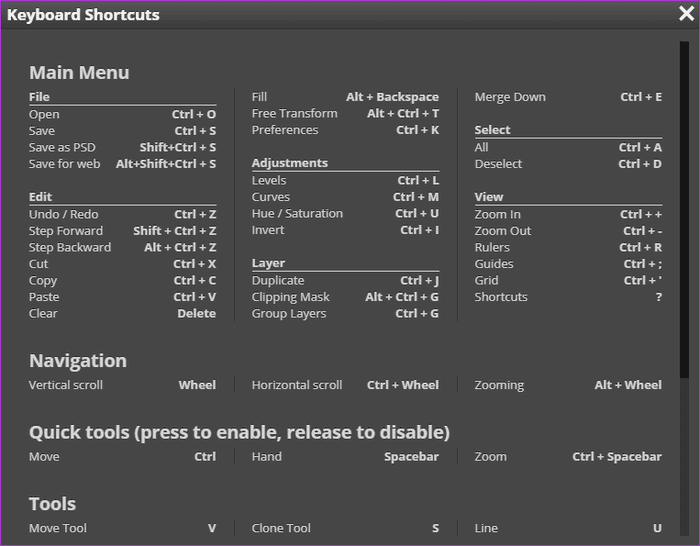Click the Quick tools section heading
Image resolution: width=700 pixels, height=546 pixels.
(x=239, y=432)
